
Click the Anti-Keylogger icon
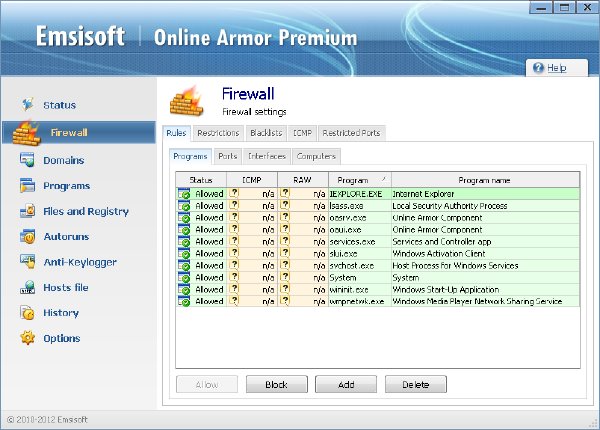28,262
